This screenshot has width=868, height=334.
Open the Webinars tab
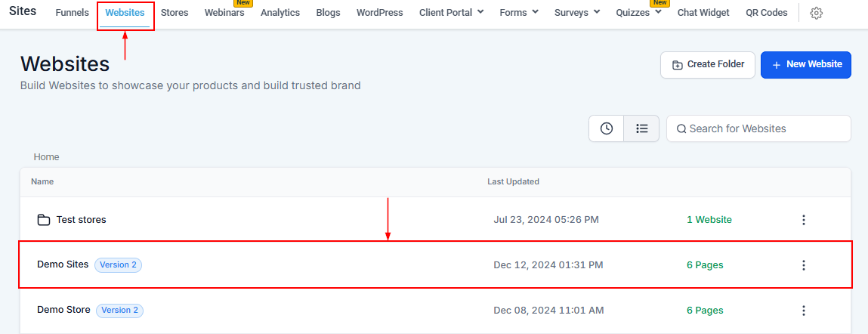224,13
